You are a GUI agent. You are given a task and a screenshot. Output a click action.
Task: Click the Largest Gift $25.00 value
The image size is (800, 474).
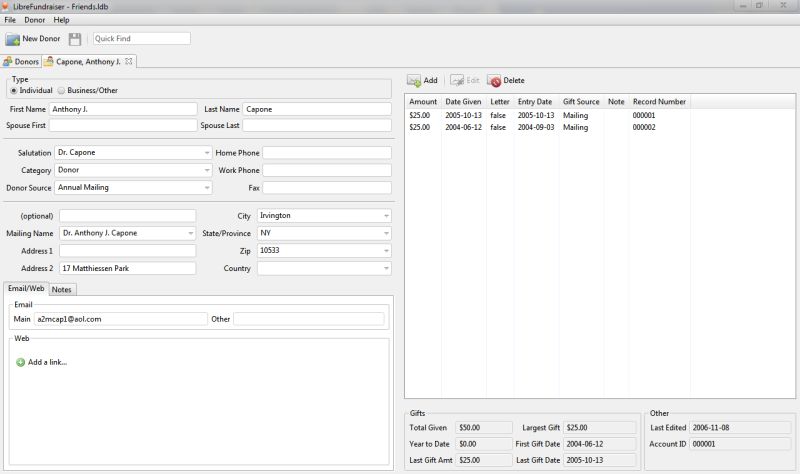tap(600, 428)
